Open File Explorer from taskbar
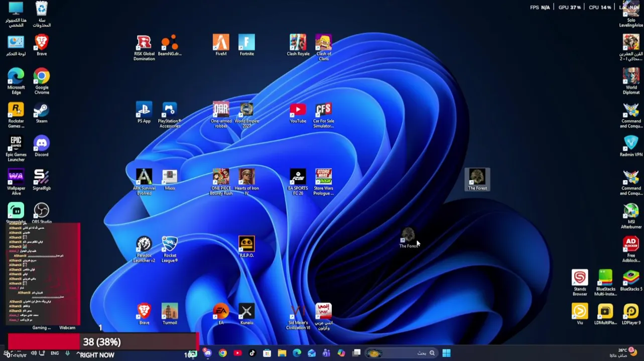 (282, 353)
